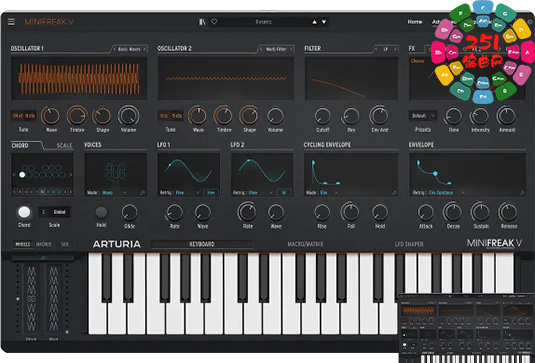Click the Glide knob

click(x=130, y=213)
